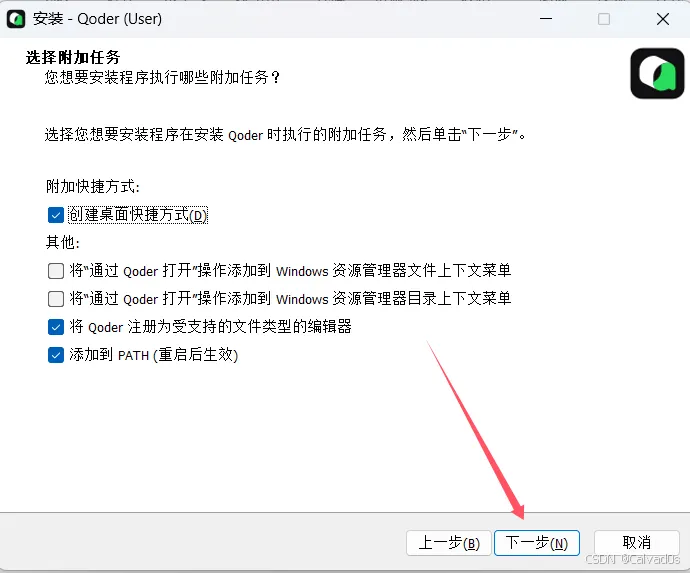Click large Qoder logo at top right

pos(657,73)
